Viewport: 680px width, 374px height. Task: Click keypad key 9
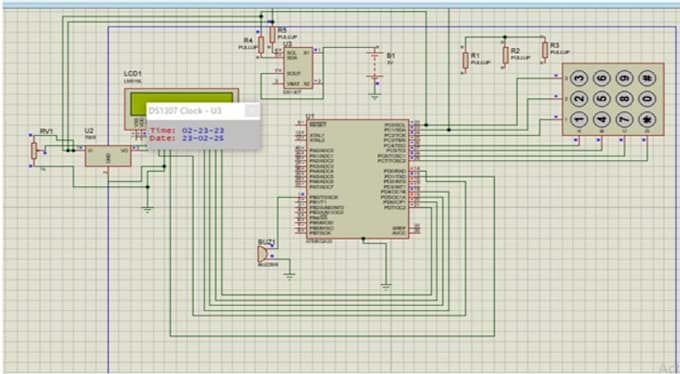point(624,79)
